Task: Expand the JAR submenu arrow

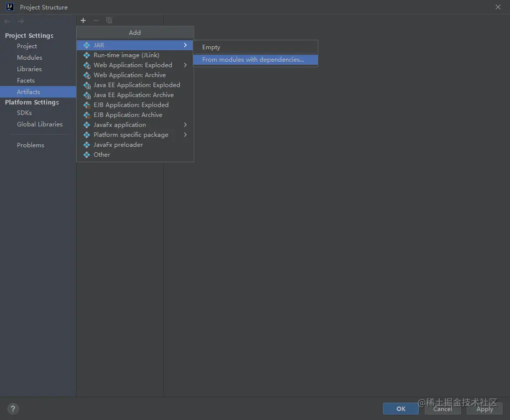Action: coord(185,45)
